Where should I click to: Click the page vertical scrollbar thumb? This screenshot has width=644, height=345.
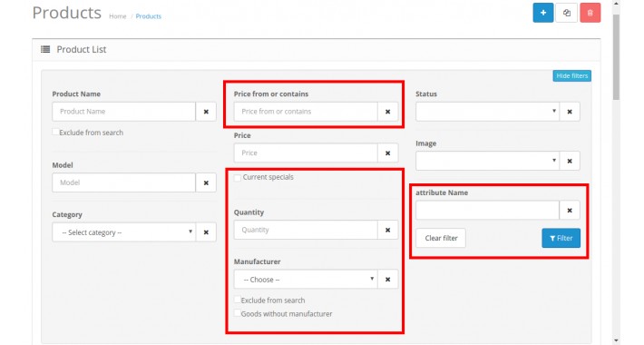(616, 57)
